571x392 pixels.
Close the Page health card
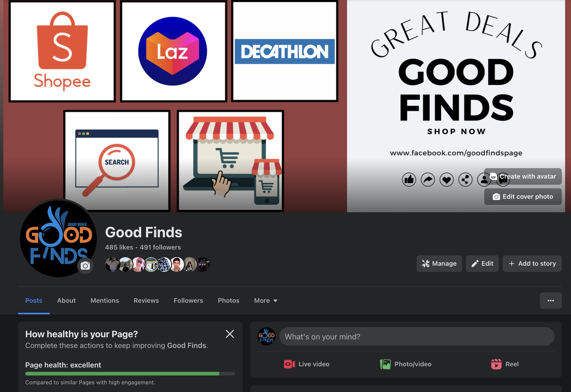(x=230, y=334)
